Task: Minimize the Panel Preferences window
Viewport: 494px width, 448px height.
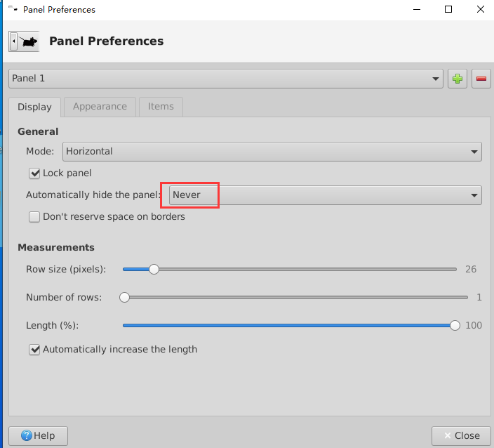Action: 417,10
